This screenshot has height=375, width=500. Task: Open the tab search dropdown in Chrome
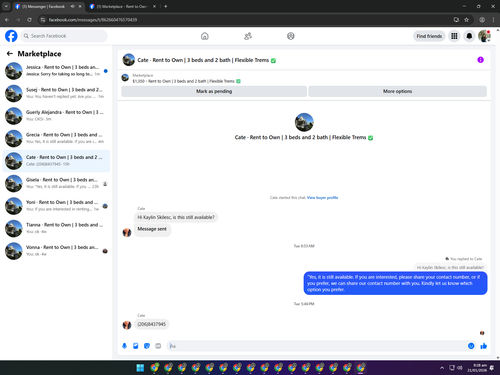click(x=6, y=6)
